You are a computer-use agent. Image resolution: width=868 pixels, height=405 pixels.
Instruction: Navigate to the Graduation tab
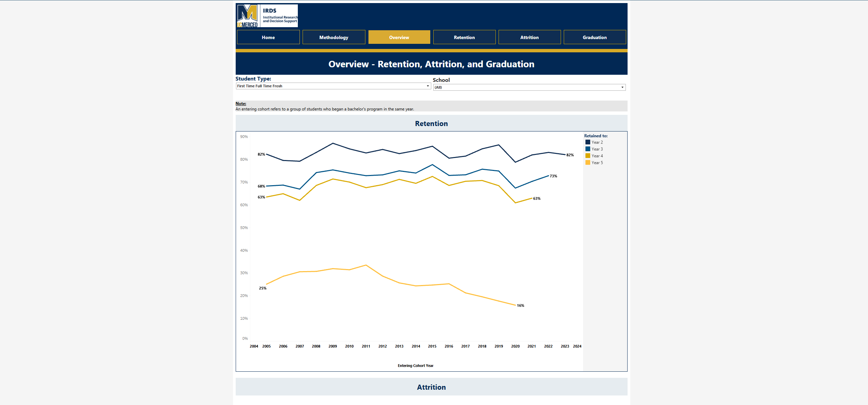click(595, 37)
